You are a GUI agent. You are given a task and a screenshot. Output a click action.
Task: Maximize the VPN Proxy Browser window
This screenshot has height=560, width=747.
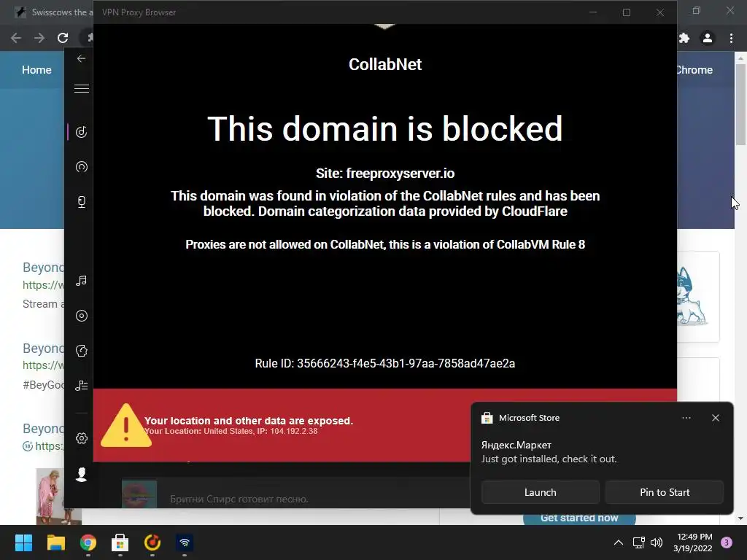(x=627, y=12)
